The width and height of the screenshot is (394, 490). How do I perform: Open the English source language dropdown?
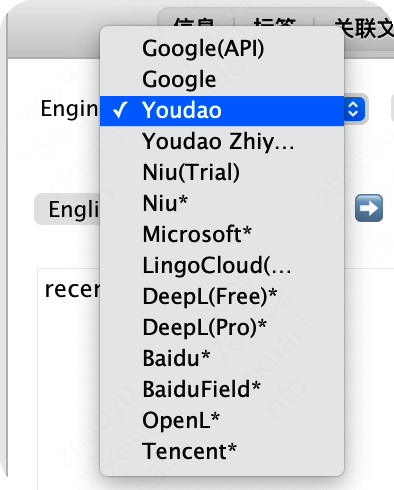(67, 209)
